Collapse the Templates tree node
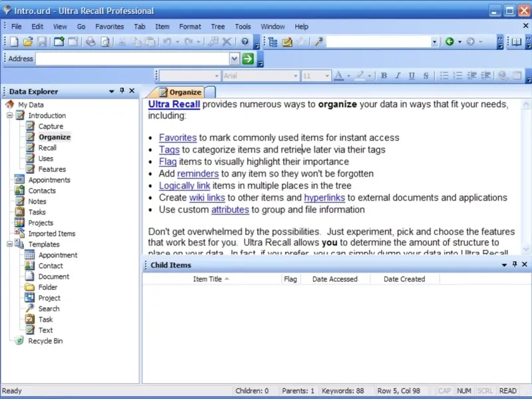This screenshot has height=399, width=532. [9, 244]
